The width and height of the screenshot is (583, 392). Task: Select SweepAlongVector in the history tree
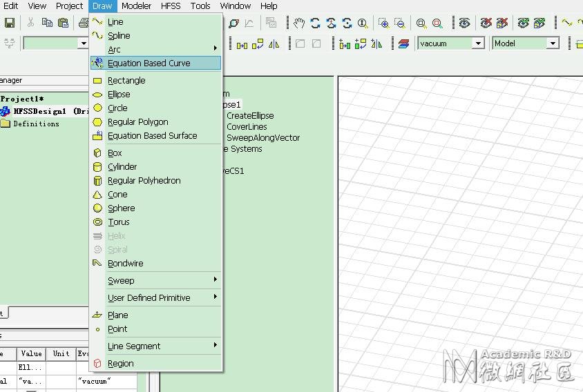pyautogui.click(x=263, y=138)
